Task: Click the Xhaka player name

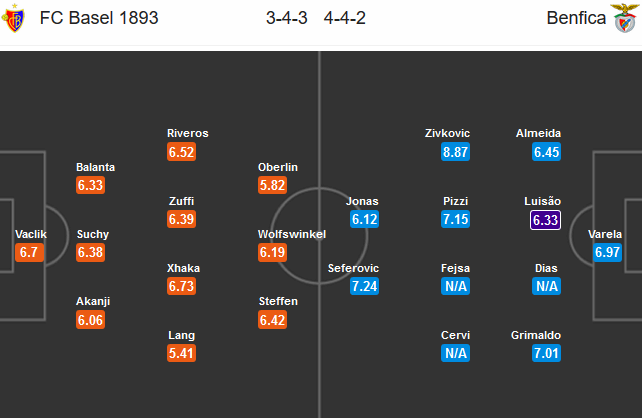Action: coord(183,268)
